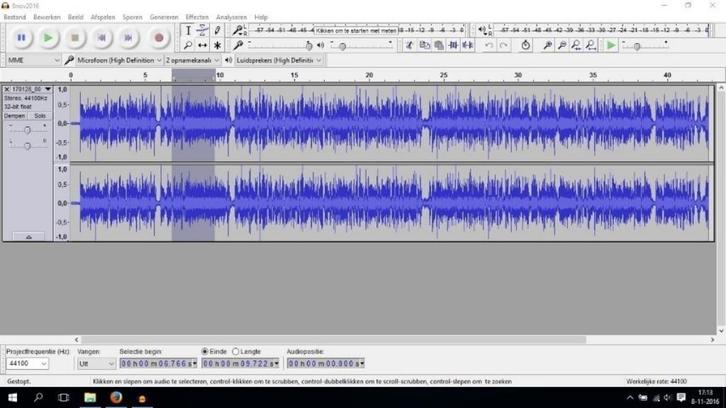This screenshot has height=408, width=726.
Task: Click the red Record button
Action: pyautogui.click(x=158, y=38)
